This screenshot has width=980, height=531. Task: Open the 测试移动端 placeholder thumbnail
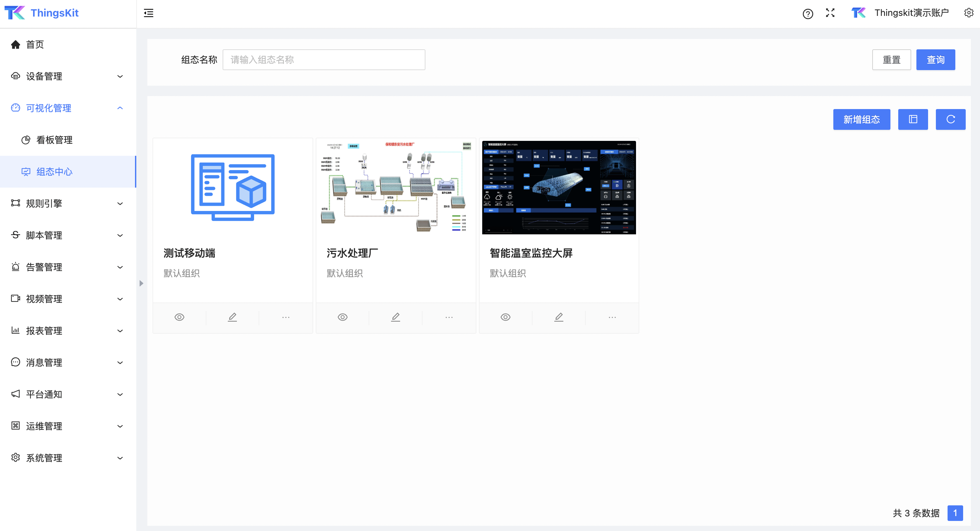click(232, 187)
